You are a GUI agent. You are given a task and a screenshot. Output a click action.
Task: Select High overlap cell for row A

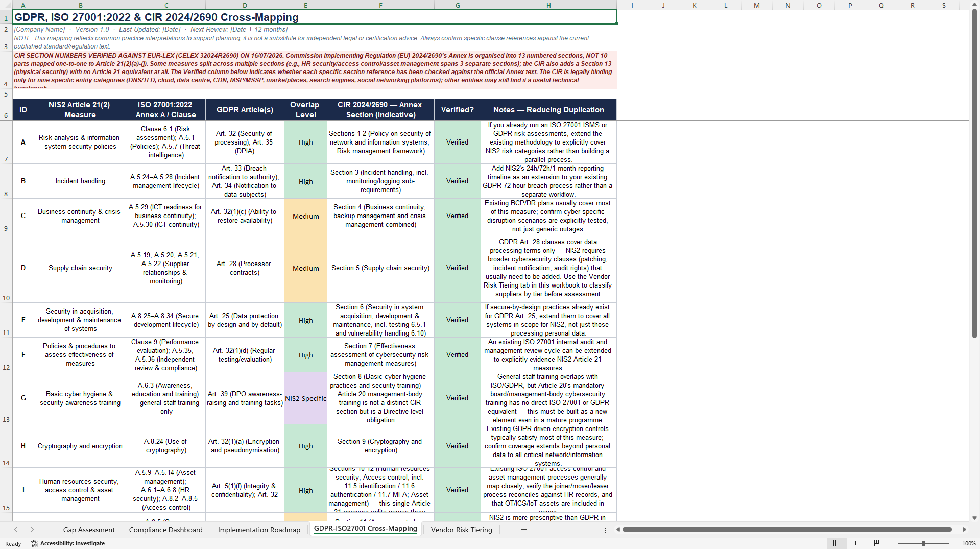click(305, 142)
